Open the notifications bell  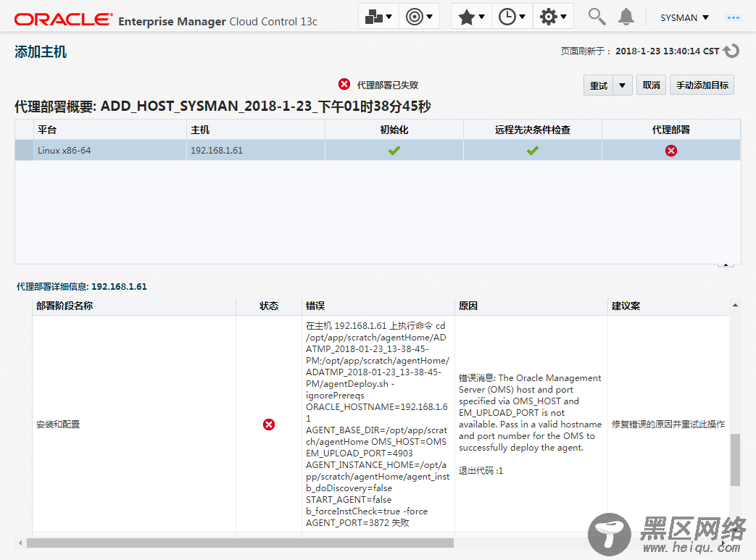[626, 17]
